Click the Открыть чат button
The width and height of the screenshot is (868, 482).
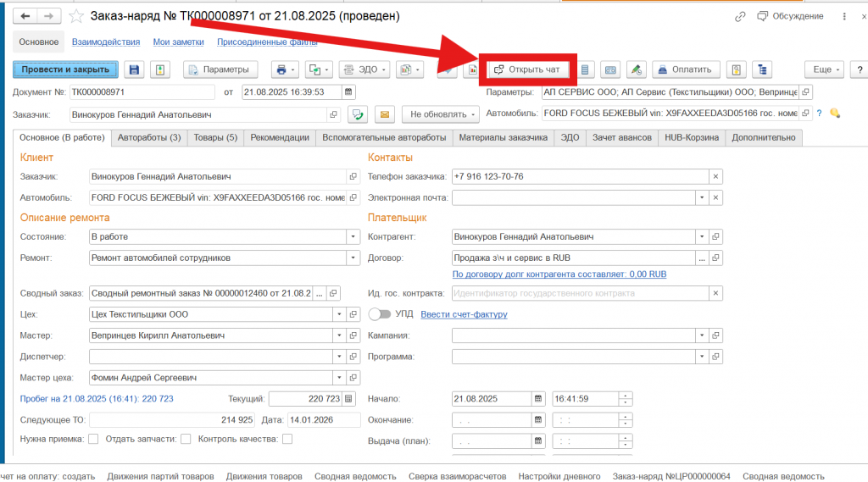point(526,69)
